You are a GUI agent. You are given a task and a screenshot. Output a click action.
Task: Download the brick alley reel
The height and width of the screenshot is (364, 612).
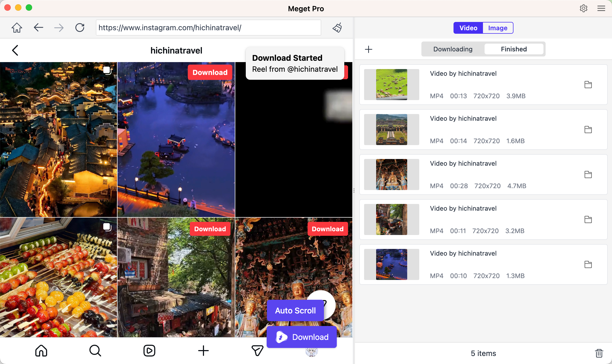[x=210, y=229]
